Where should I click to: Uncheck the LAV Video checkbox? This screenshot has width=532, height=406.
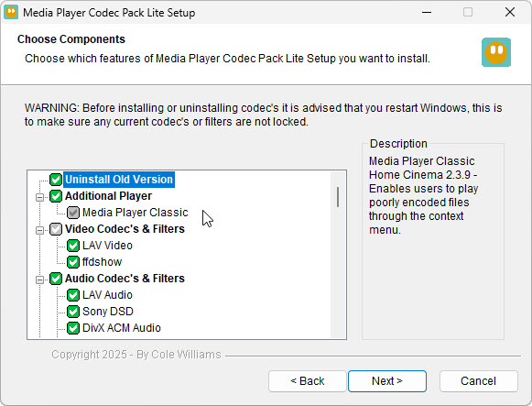(x=73, y=246)
